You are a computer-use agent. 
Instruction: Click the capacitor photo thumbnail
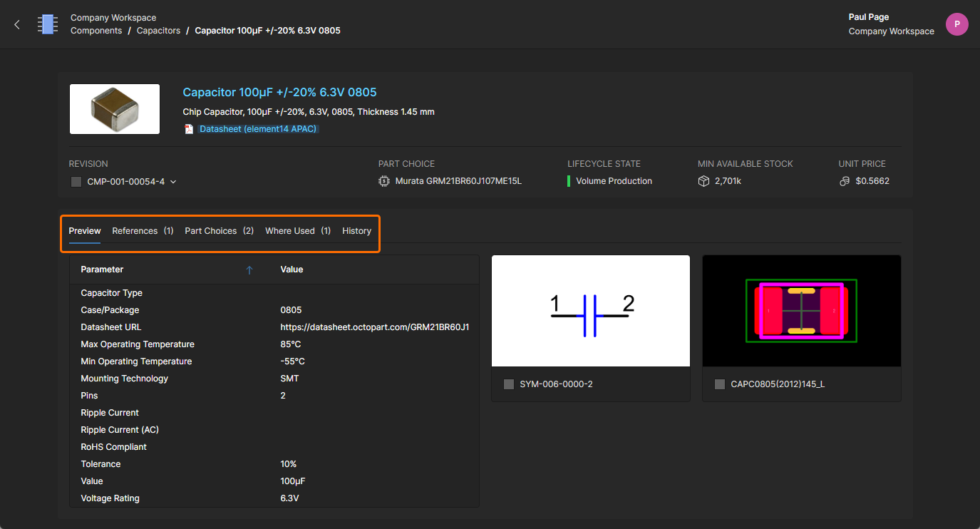point(115,109)
